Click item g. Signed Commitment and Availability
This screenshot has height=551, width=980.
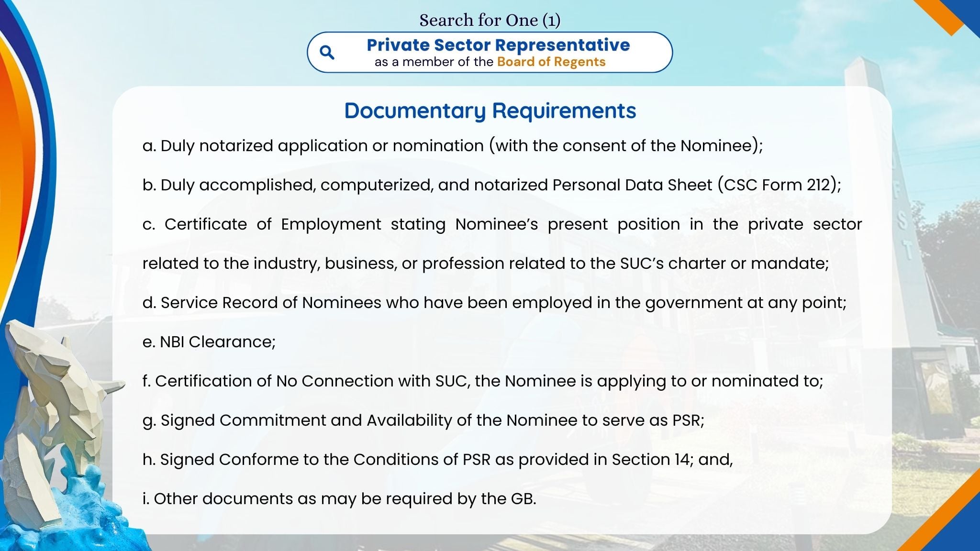423,420
